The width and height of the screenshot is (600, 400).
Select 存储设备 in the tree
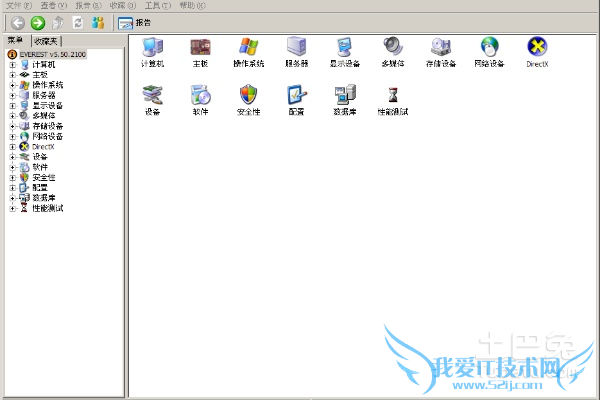coord(47,126)
